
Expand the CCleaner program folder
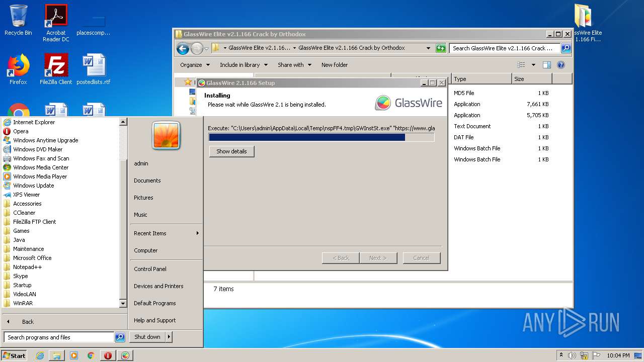click(24, 213)
